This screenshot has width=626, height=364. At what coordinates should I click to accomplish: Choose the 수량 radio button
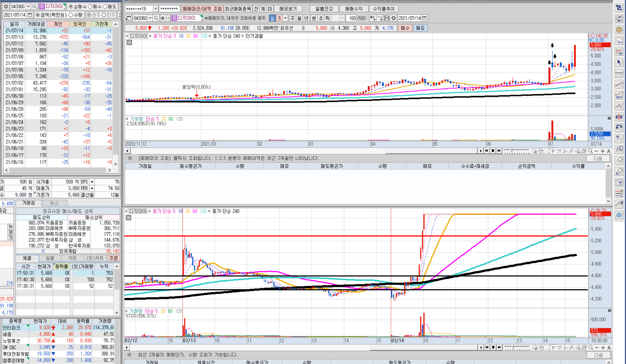[76, 15]
